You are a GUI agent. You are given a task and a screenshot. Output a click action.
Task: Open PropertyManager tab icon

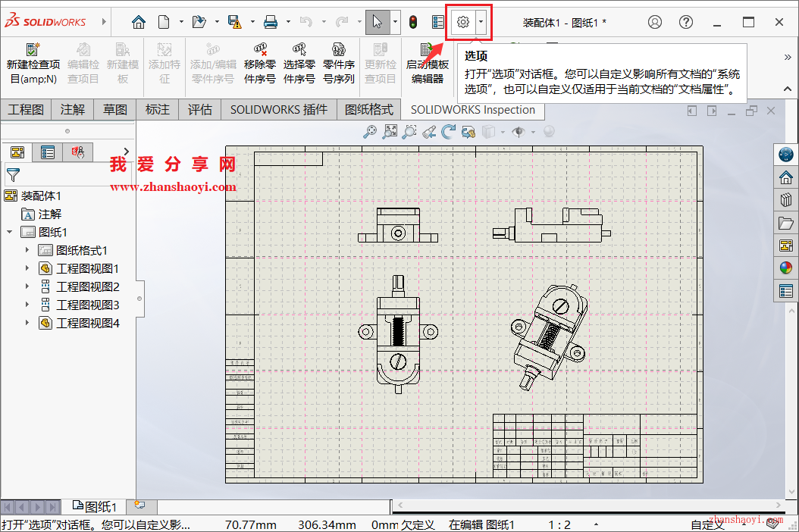pos(48,152)
